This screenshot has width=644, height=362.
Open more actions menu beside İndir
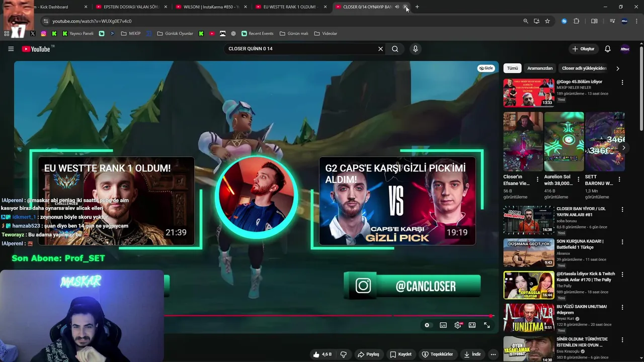pyautogui.click(x=493, y=354)
